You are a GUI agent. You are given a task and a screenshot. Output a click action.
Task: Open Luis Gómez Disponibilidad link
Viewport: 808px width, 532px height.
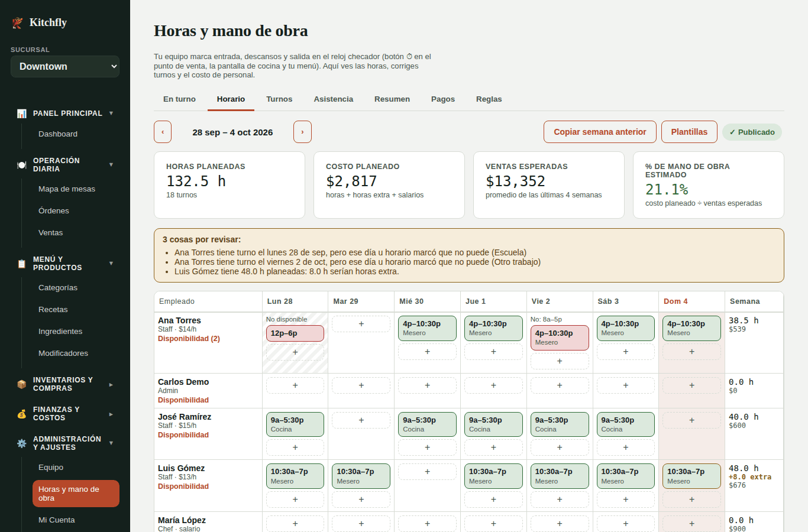point(183,486)
